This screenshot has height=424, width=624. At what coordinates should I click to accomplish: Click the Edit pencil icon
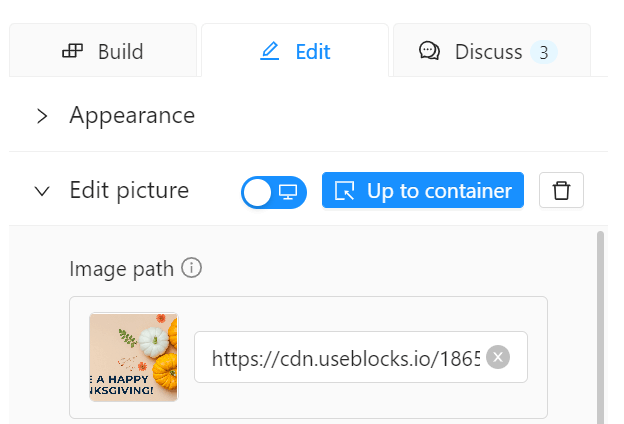269,51
